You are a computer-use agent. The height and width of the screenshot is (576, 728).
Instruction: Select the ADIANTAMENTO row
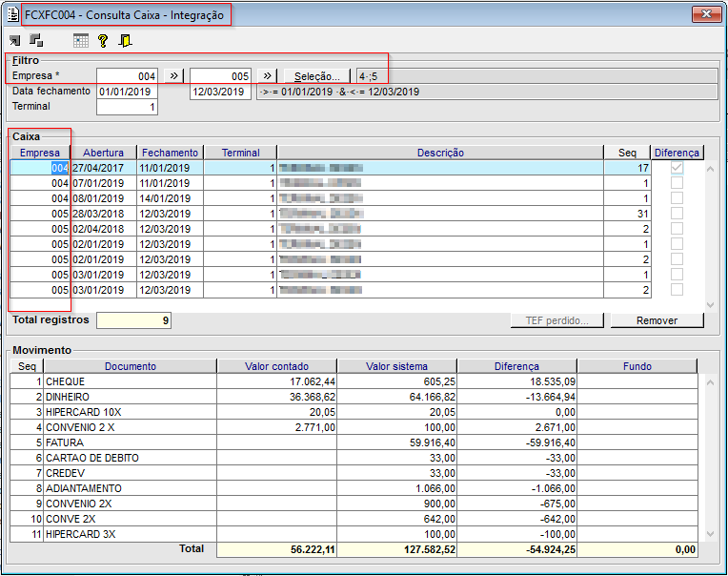[354, 488]
